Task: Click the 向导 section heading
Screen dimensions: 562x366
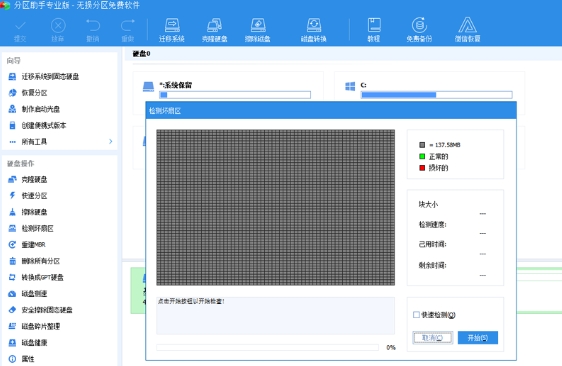Action: [x=14, y=61]
